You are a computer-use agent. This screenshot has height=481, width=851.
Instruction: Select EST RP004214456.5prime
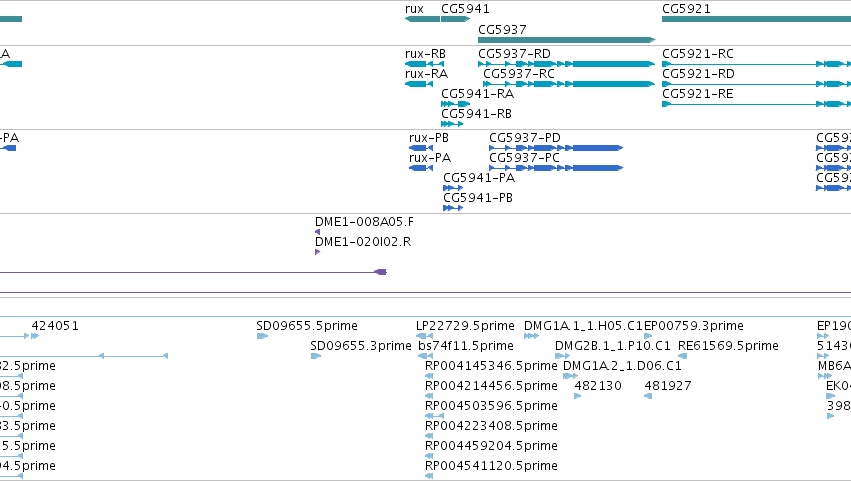point(491,386)
